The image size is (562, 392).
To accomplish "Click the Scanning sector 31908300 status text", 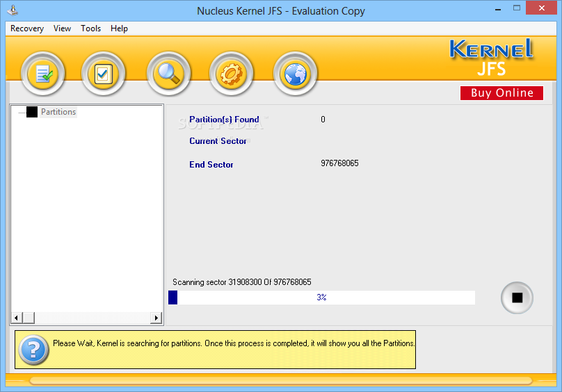I will click(242, 282).
